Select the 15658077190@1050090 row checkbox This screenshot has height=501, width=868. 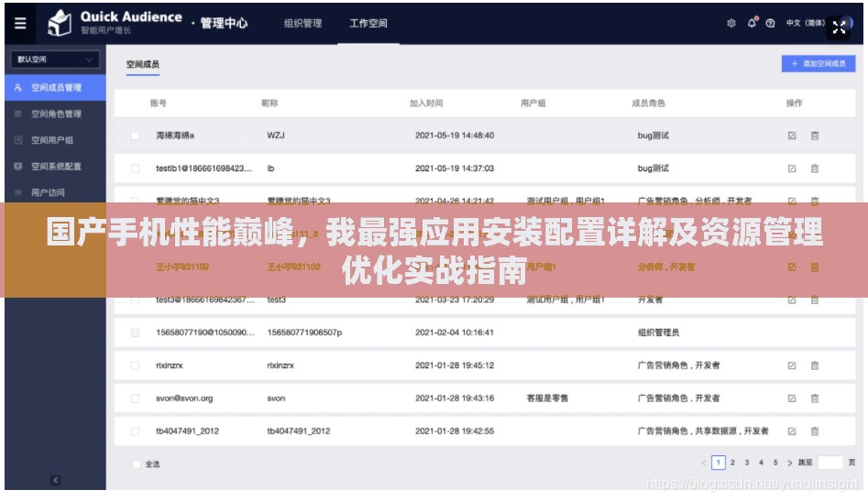tap(135, 332)
